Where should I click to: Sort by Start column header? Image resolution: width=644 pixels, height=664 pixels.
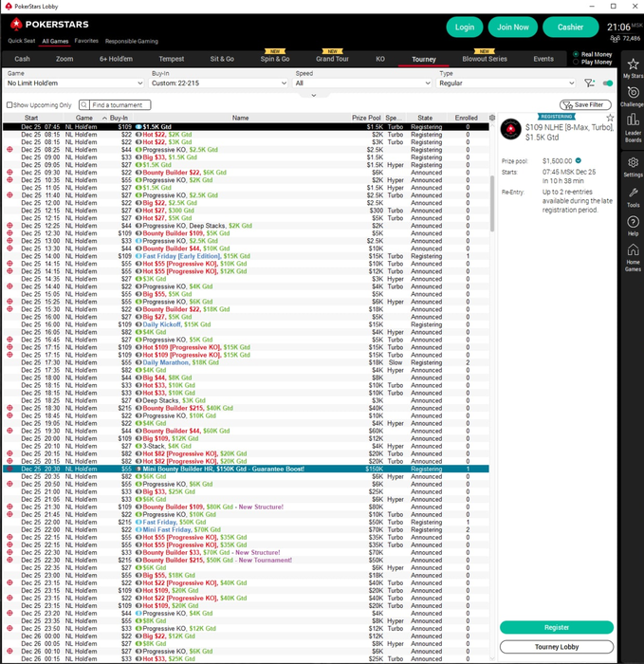pos(31,118)
